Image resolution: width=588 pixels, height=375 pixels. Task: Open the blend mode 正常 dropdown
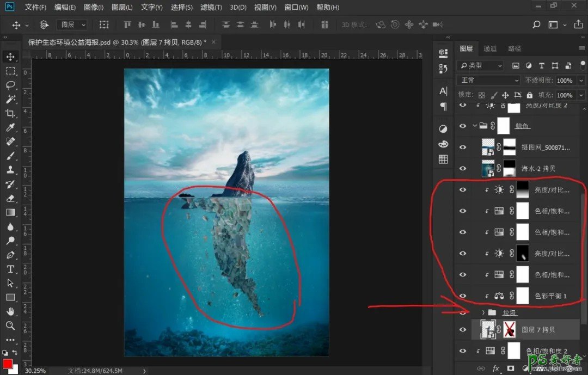pos(488,80)
